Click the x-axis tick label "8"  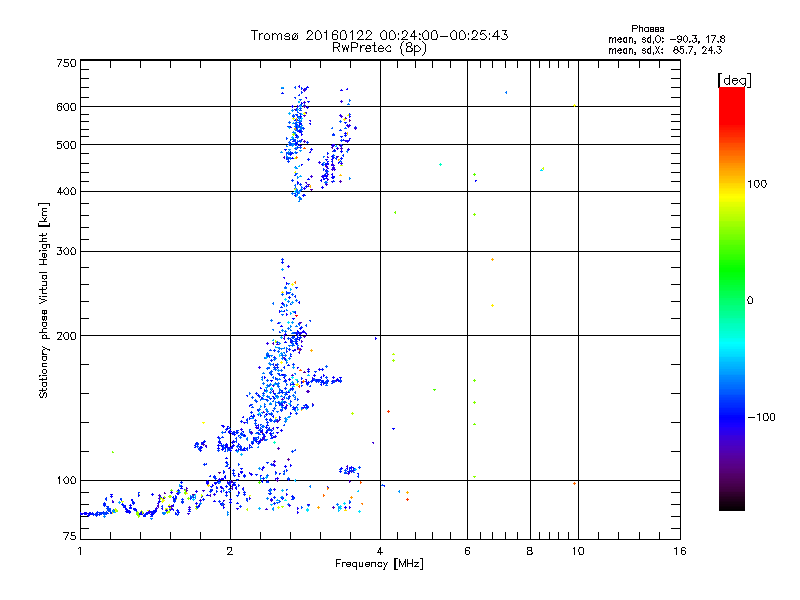click(x=530, y=551)
